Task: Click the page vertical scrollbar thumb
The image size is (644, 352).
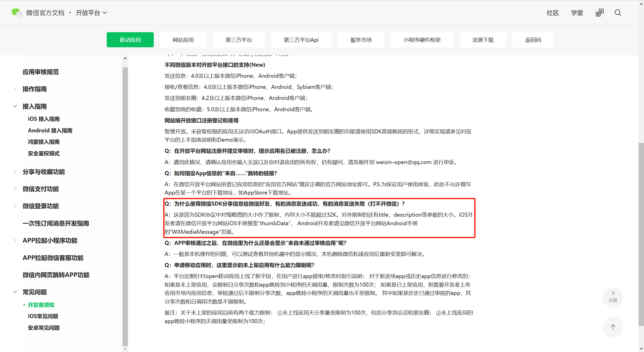Action: coord(641,234)
